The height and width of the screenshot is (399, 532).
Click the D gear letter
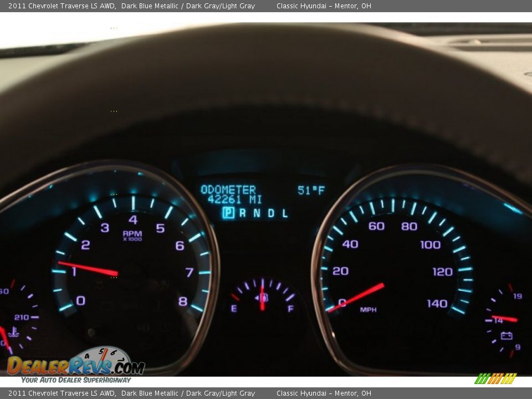pyautogui.click(x=271, y=213)
